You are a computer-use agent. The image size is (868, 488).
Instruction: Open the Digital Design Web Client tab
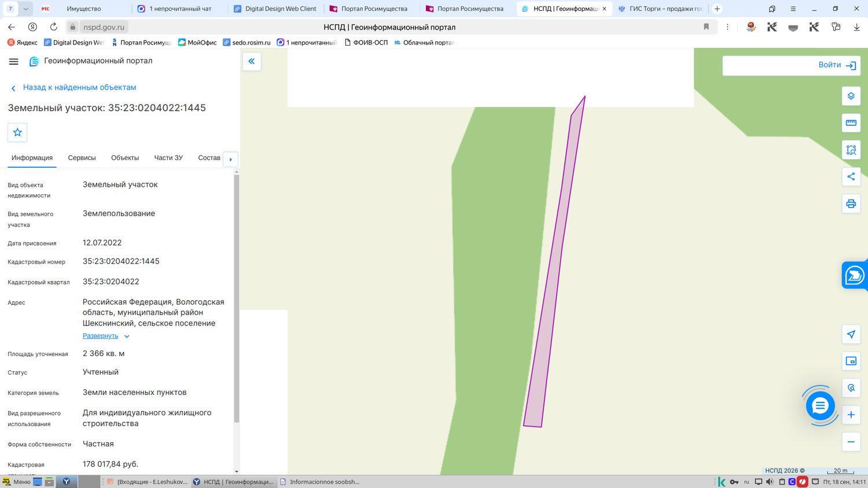coord(275,9)
